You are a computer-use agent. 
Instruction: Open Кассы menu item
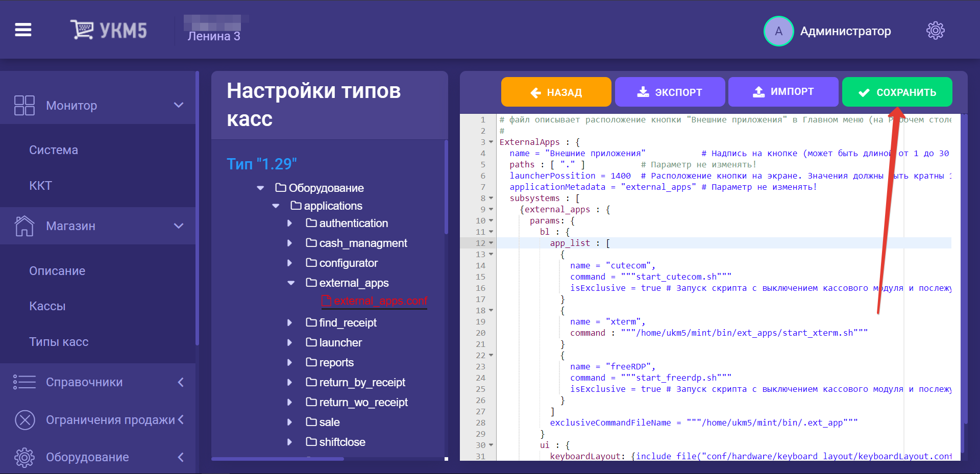click(47, 306)
